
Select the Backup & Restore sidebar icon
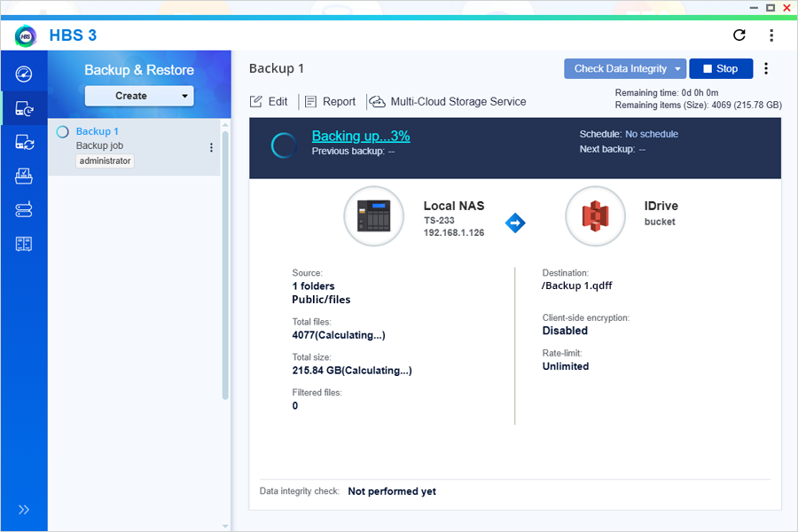pyautogui.click(x=24, y=108)
